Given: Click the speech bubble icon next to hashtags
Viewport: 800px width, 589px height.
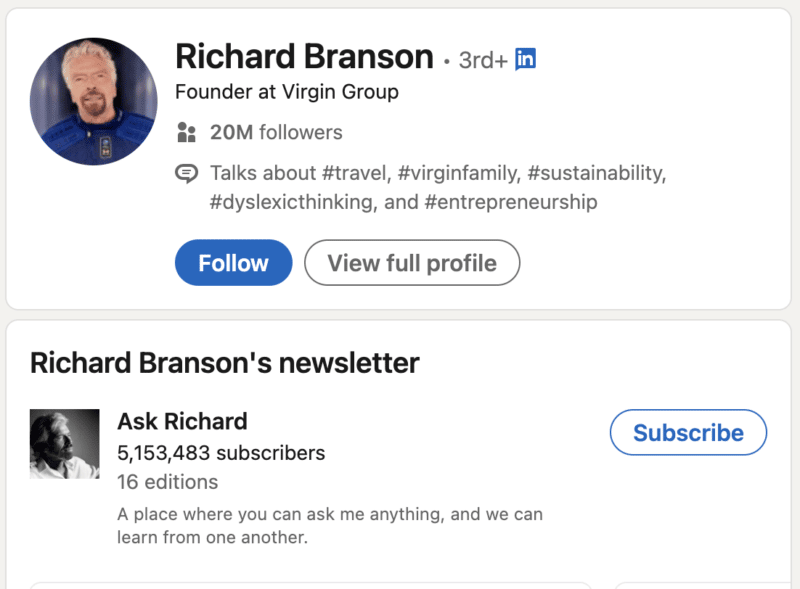Looking at the screenshot, I should click(x=187, y=173).
